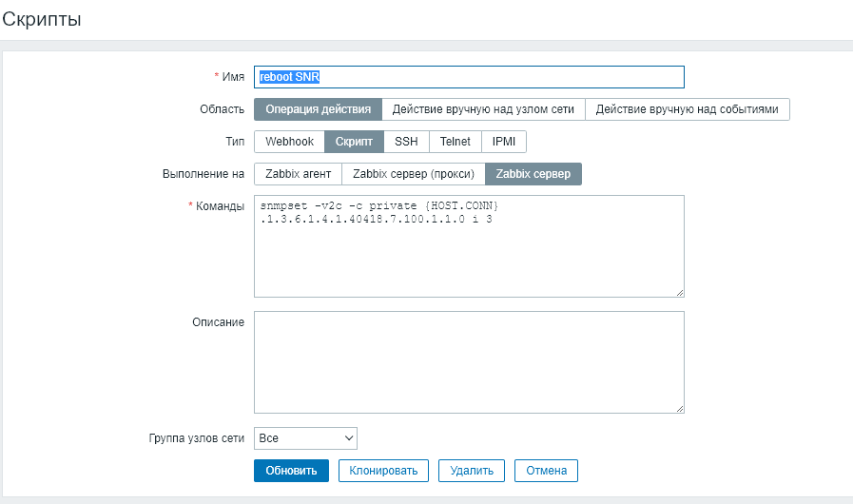
Task: Click the Имя field containing reboot SNR
Action: [469, 77]
